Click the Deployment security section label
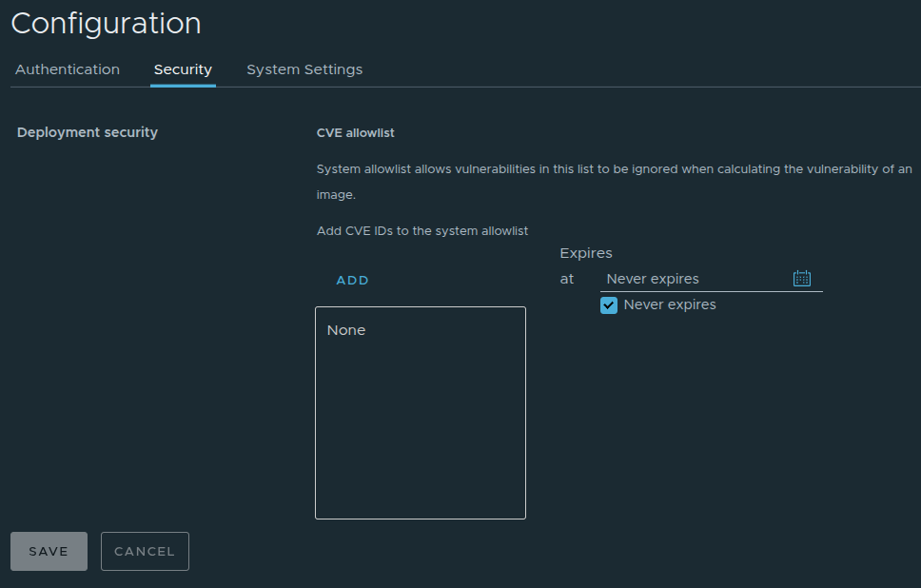The image size is (921, 588). 88,132
